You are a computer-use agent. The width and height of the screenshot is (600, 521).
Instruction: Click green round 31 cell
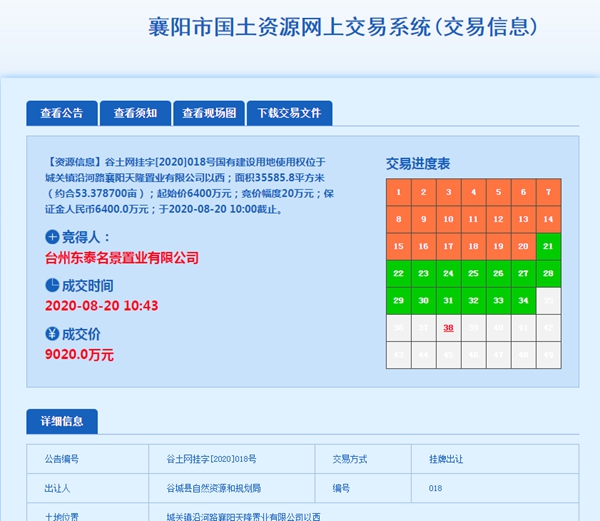[x=448, y=301]
